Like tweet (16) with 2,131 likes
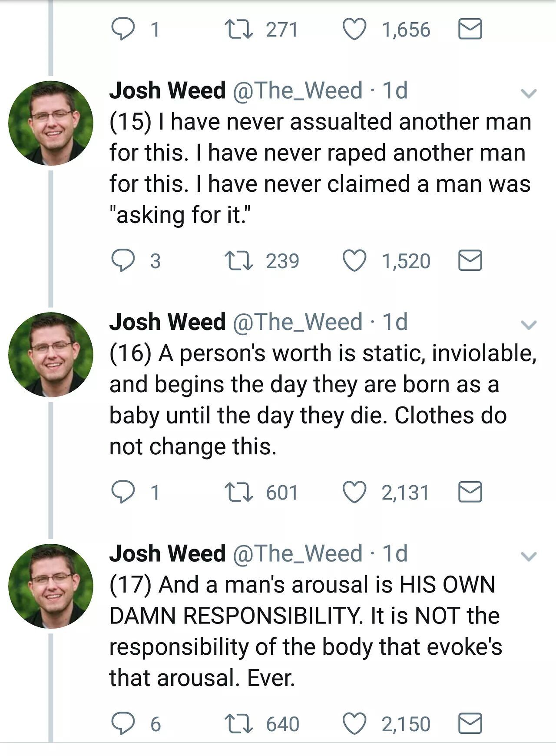The height and width of the screenshot is (756, 556). [354, 492]
